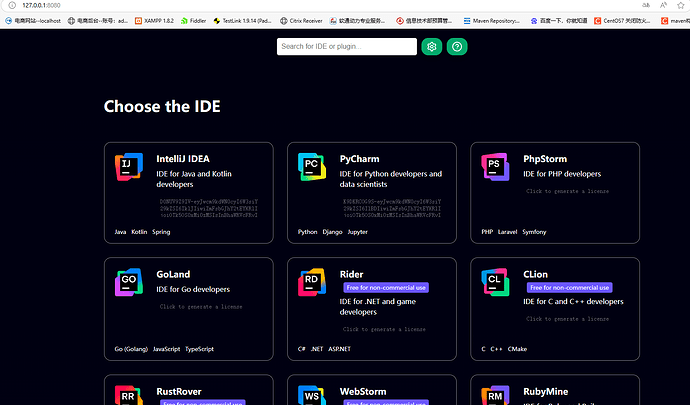Copy the IntelliJ IDEA license key text
Image resolution: width=690 pixels, height=405 pixels.
(x=209, y=208)
